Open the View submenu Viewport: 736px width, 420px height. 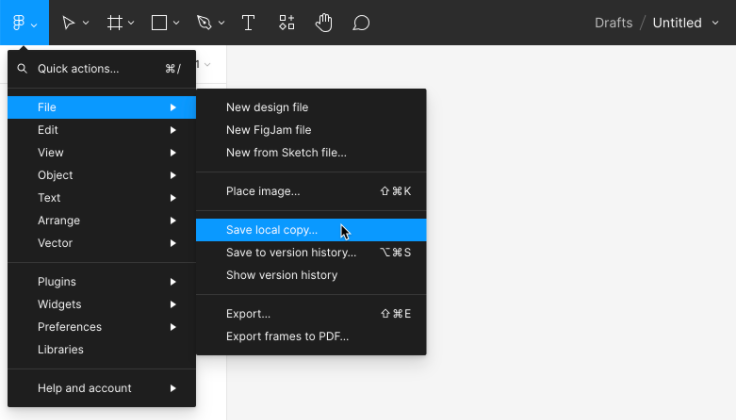102,153
